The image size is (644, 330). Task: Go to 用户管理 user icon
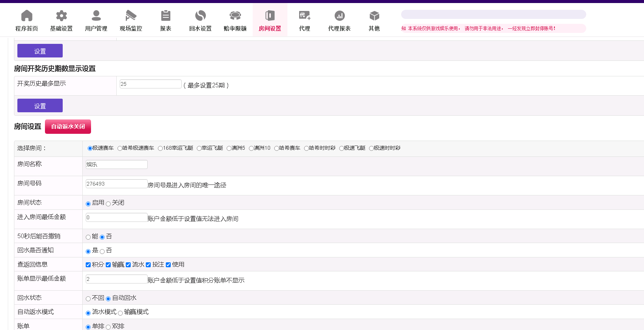(96, 16)
